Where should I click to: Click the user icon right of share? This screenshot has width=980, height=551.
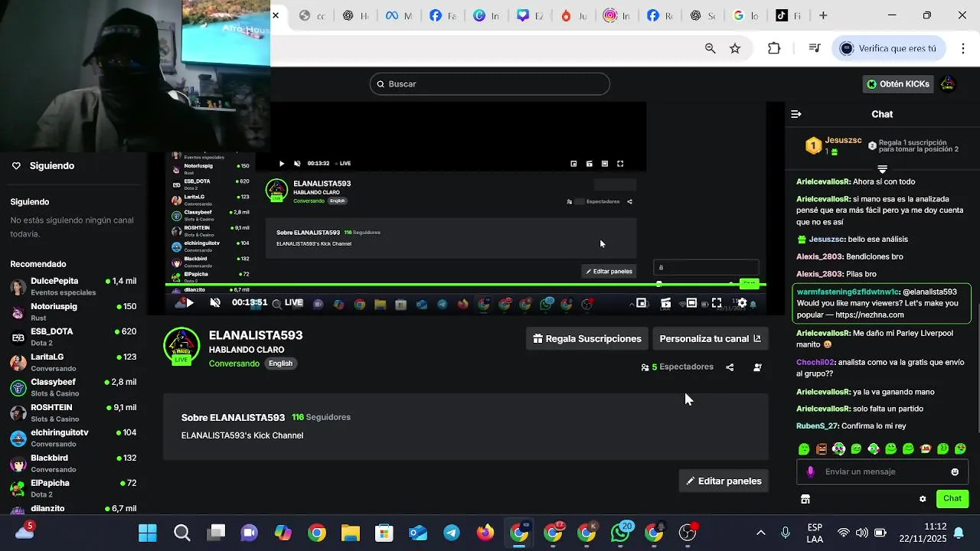(x=757, y=367)
